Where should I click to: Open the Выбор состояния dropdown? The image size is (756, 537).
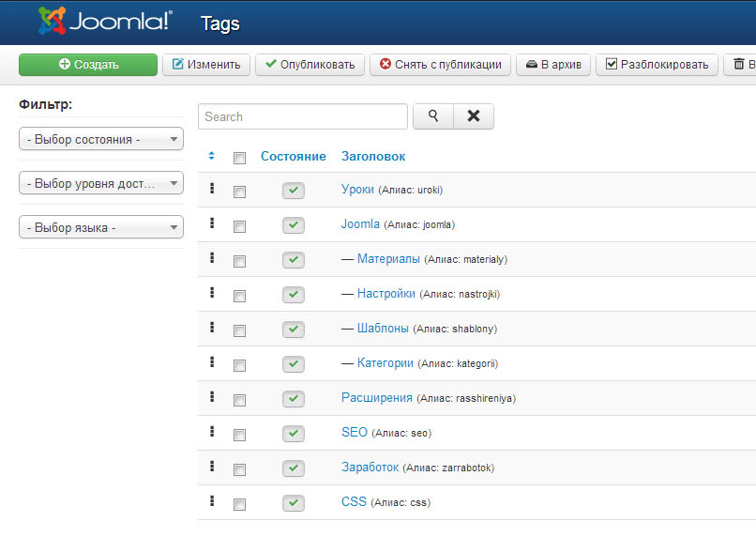pos(101,139)
